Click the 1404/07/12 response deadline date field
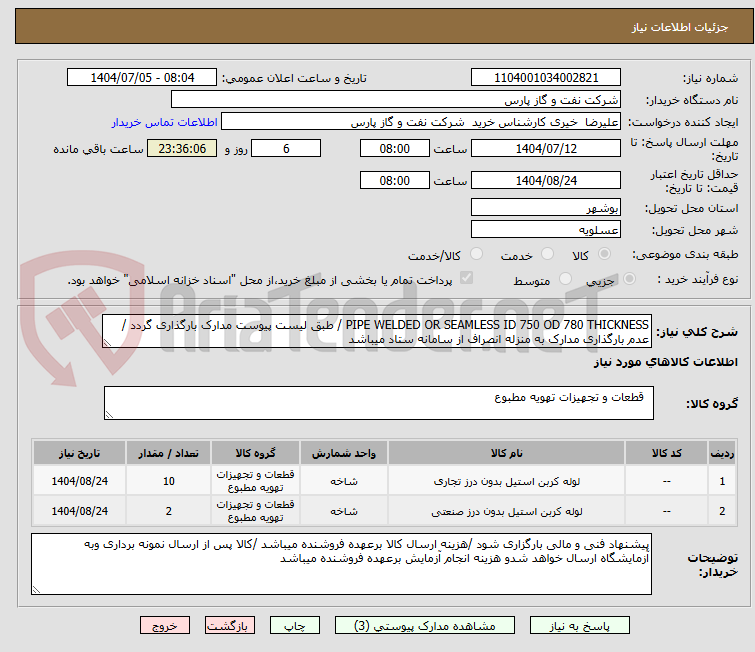 point(545,149)
